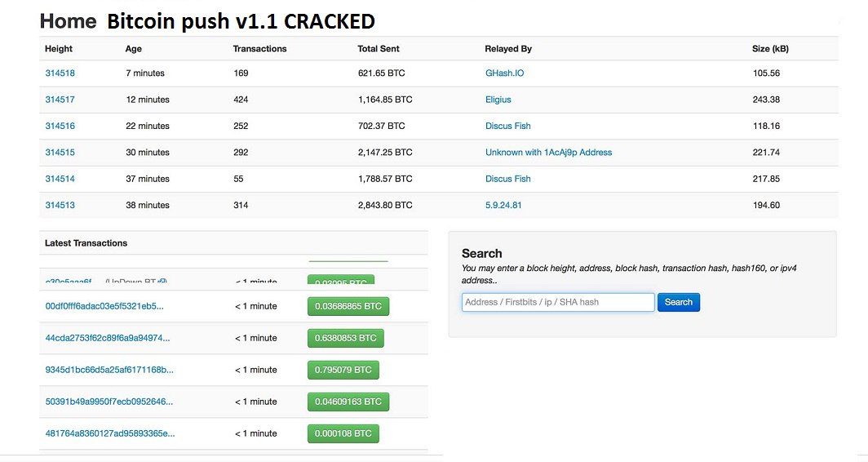Open relay IP 5.9.24.81
Screen dimensions: 868x462
tap(503, 205)
